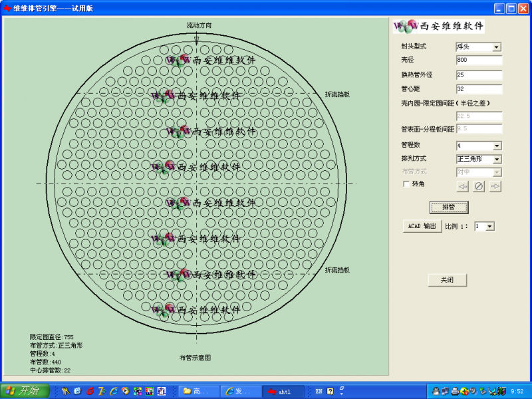Click the 西安维维软件 logo banner
This screenshot has width=532, height=399.
coord(438,26)
